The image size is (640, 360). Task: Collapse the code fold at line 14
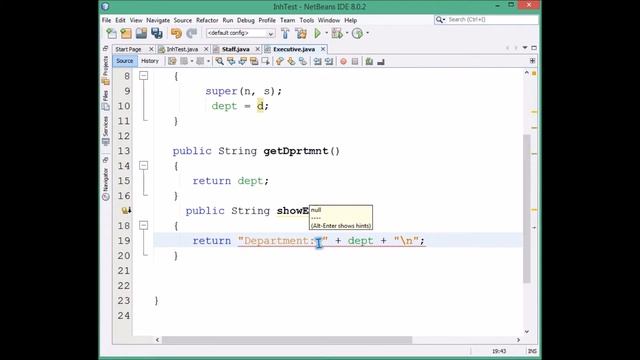click(144, 165)
